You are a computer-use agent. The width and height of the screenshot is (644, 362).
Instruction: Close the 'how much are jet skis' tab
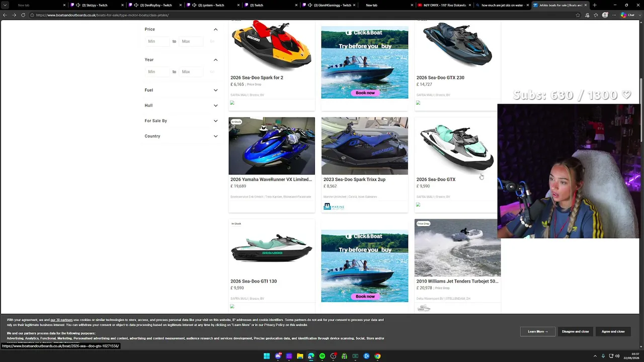528,5
